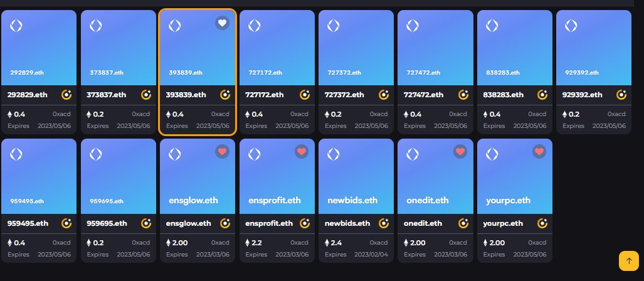Screen dimensions: 644x281
Task: Click the ENS logo on 373837.eth card
Action: [96, 26]
